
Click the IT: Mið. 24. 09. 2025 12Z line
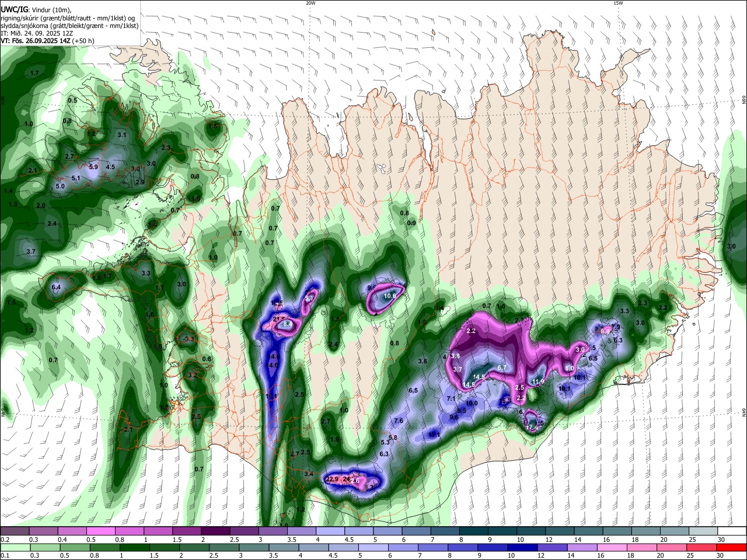tap(37, 33)
